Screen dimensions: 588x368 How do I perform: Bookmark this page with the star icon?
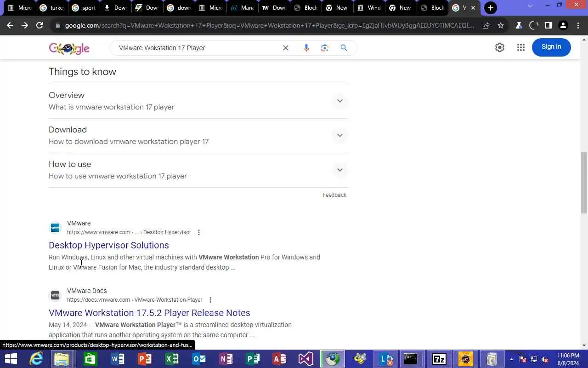click(x=501, y=25)
